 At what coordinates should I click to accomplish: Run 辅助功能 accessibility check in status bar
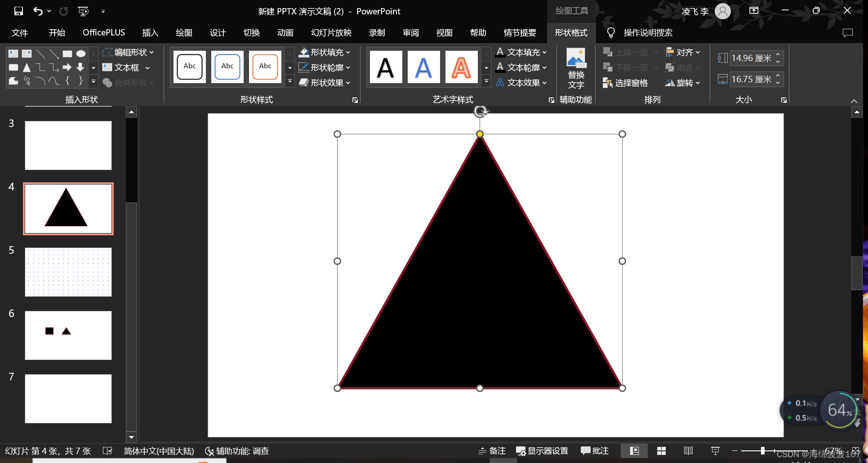point(237,451)
